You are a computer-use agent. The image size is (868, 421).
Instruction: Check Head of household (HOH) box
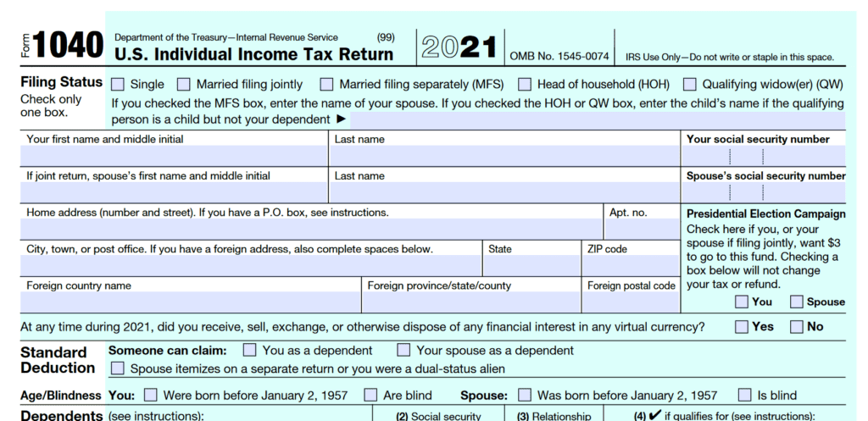pos(525,84)
